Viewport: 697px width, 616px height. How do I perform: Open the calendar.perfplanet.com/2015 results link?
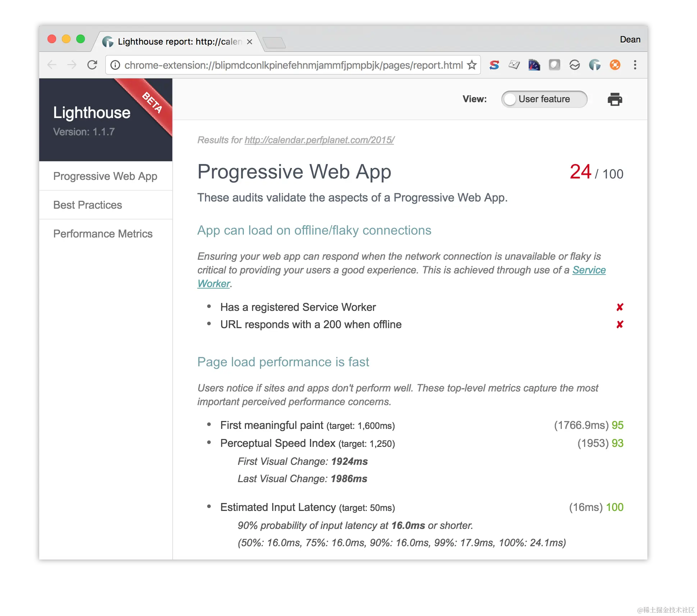point(319,140)
